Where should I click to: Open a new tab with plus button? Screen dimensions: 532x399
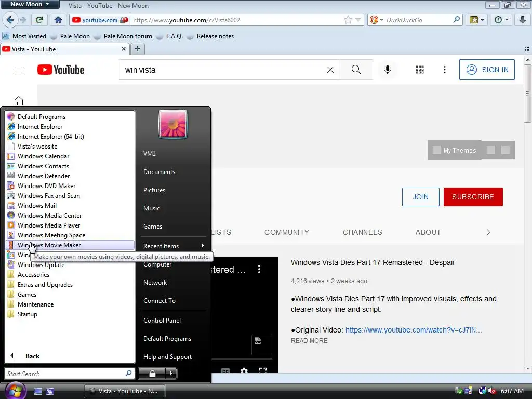[137, 49]
